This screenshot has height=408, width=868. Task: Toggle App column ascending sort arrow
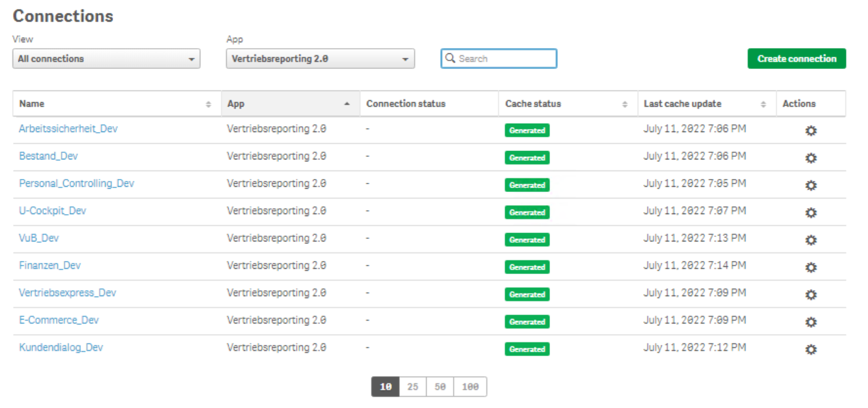click(x=347, y=104)
